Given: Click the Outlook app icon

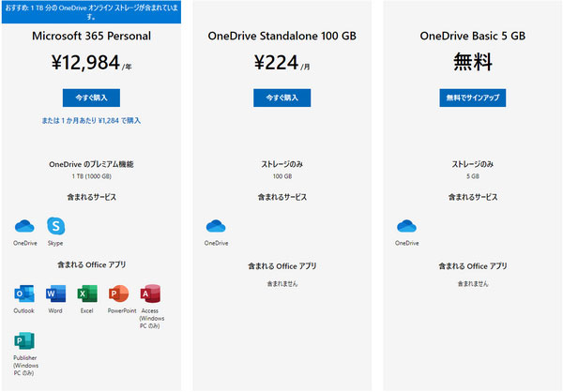Looking at the screenshot, I should coord(24,294).
